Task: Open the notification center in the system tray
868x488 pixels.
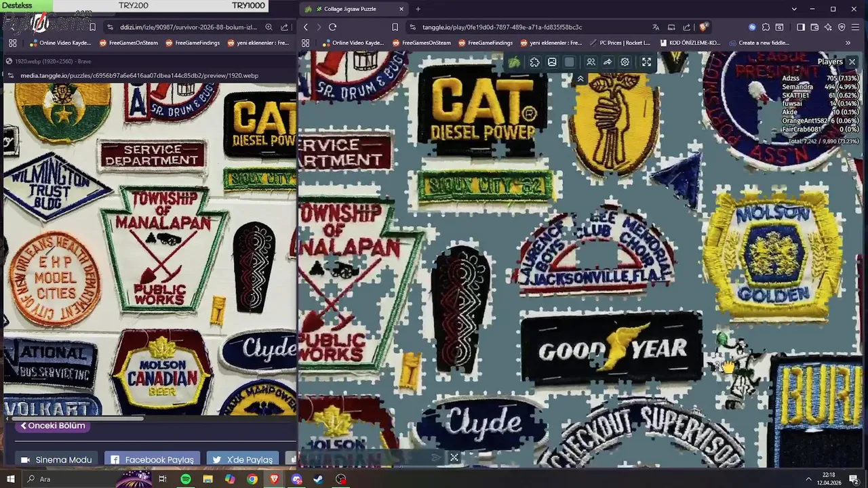Action: [854, 479]
